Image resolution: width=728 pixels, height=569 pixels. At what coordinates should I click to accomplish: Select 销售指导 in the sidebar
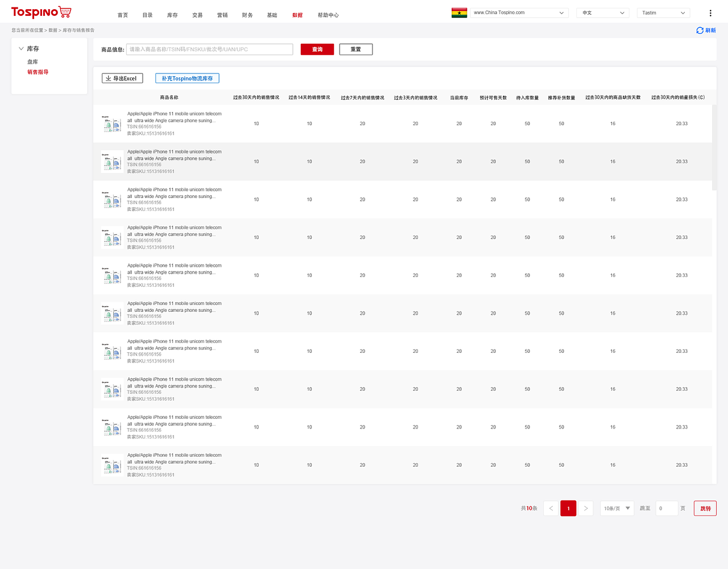[x=38, y=72]
